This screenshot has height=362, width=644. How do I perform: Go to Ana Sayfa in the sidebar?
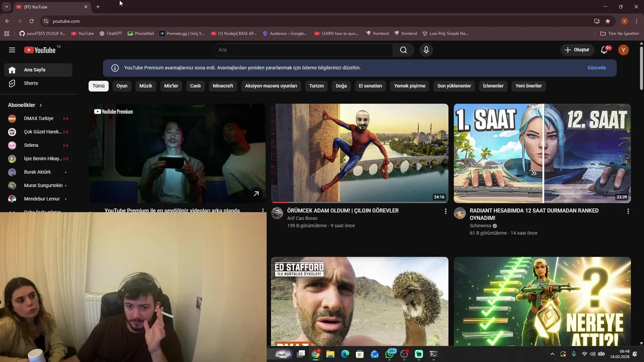[x=38, y=70]
